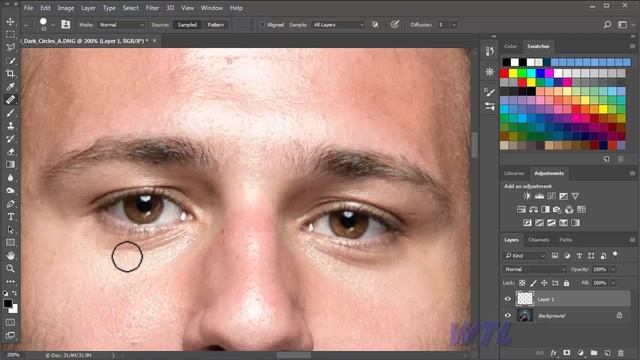Select the Eyedropper tool
This screenshot has height=360, width=640.
click(x=11, y=87)
